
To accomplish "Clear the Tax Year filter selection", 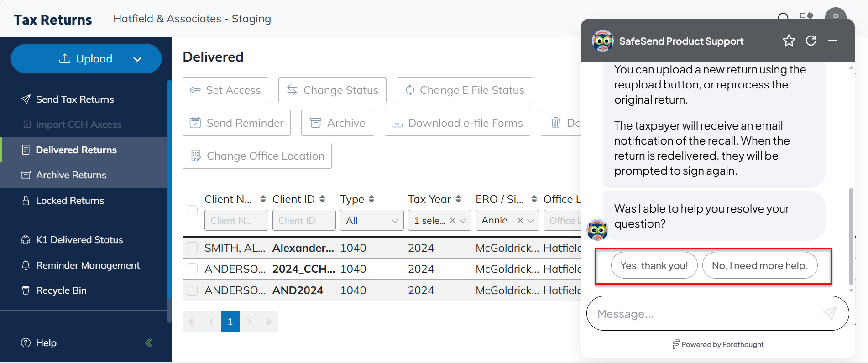I will click(x=453, y=221).
